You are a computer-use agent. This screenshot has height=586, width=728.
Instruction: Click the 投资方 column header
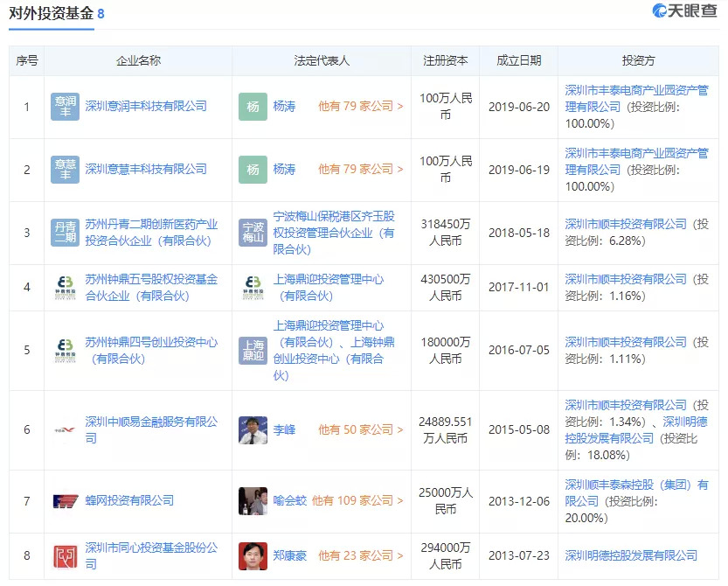[x=638, y=60]
